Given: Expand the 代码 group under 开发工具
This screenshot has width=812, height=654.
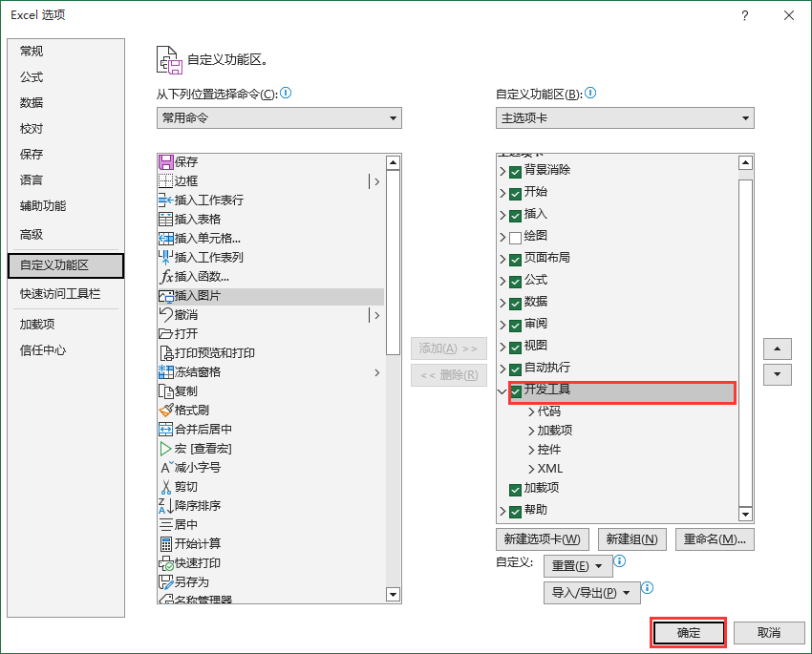Looking at the screenshot, I should point(532,412).
